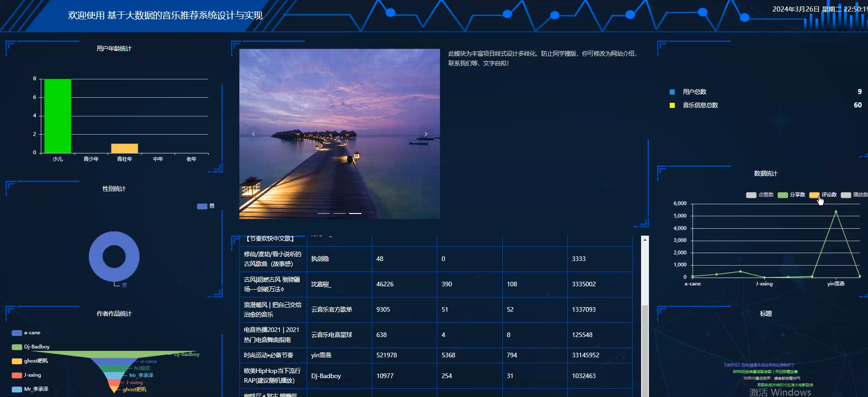Click the 用户总数 statistic label
This screenshot has width=868, height=397.
[x=695, y=92]
